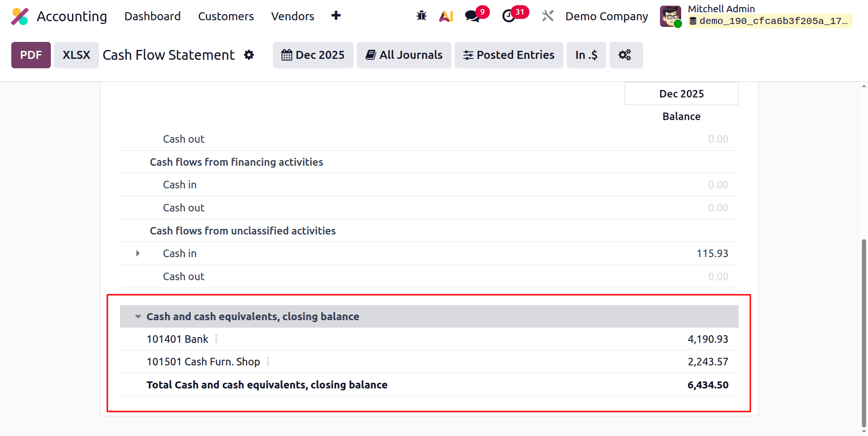Open options for 101401 Bank account

[x=216, y=339]
